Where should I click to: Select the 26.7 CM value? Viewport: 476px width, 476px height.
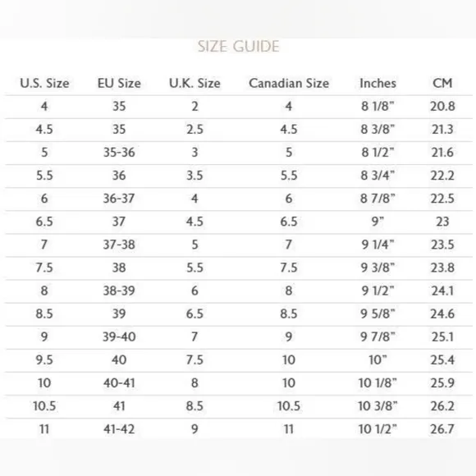(x=442, y=429)
